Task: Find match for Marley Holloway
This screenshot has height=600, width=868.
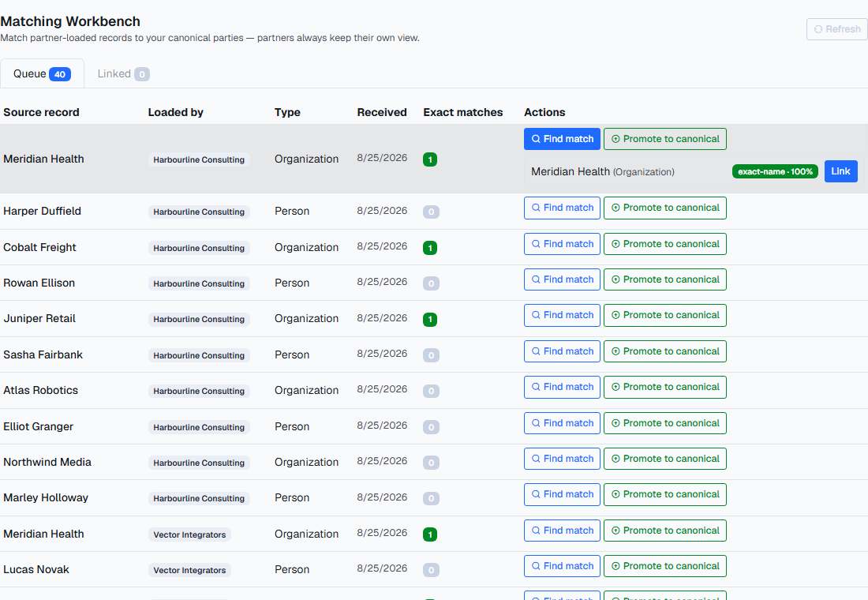Action: click(x=562, y=494)
